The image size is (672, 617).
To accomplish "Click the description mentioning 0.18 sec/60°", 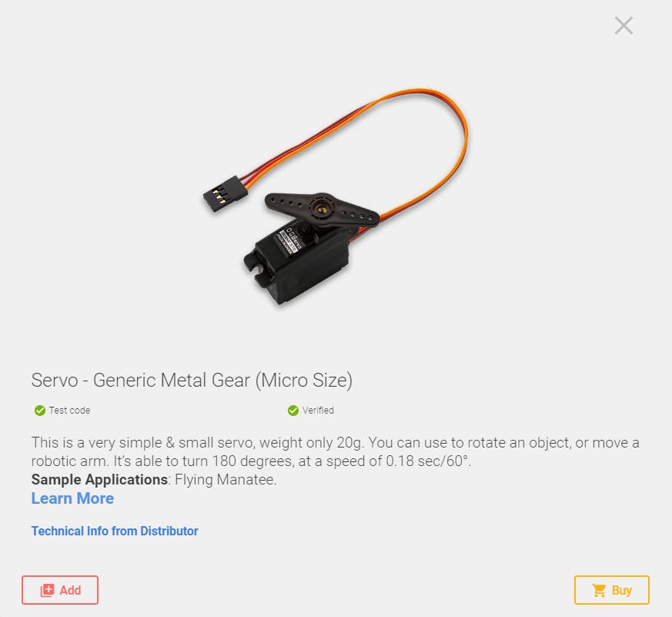I will click(335, 451).
